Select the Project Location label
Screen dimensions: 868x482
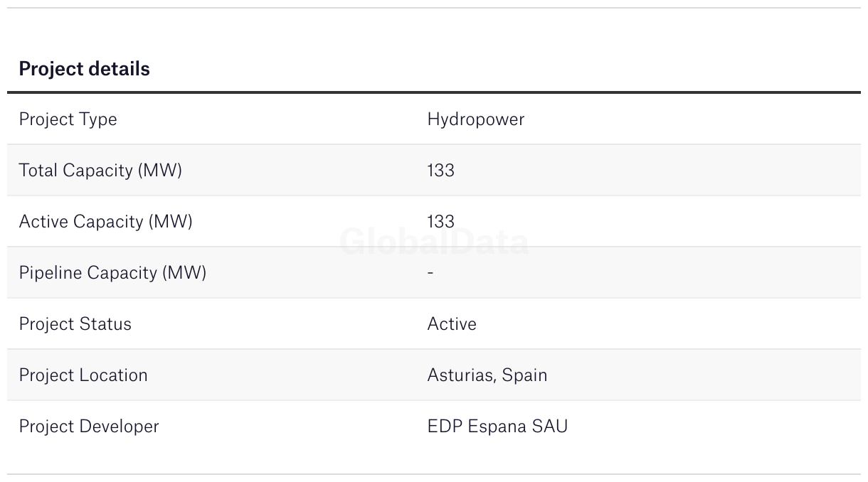click(x=83, y=375)
